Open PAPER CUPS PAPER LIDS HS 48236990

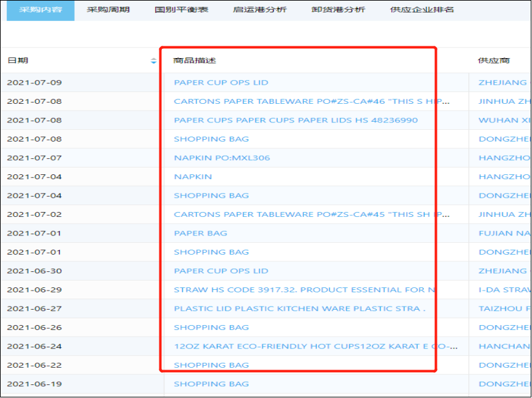(x=295, y=121)
